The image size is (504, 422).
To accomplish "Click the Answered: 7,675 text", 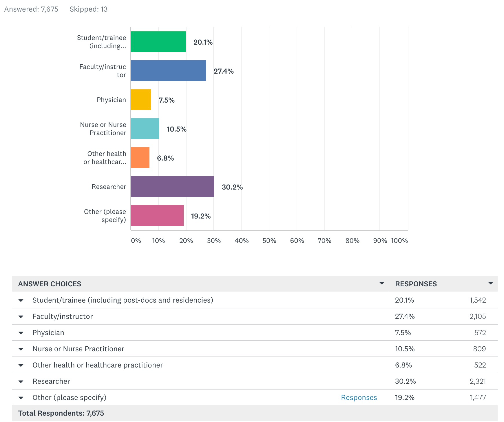I will tap(31, 9).
